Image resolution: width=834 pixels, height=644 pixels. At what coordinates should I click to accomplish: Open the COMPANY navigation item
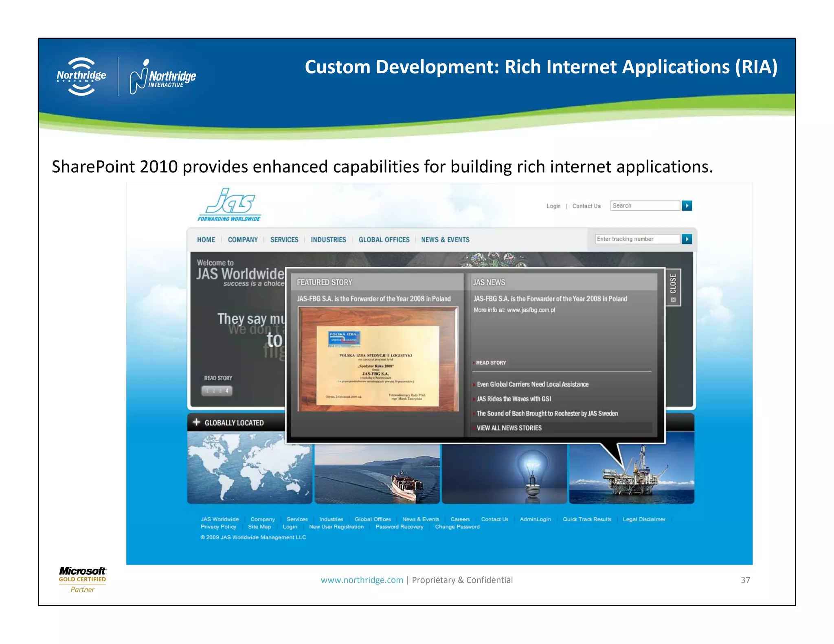click(243, 240)
